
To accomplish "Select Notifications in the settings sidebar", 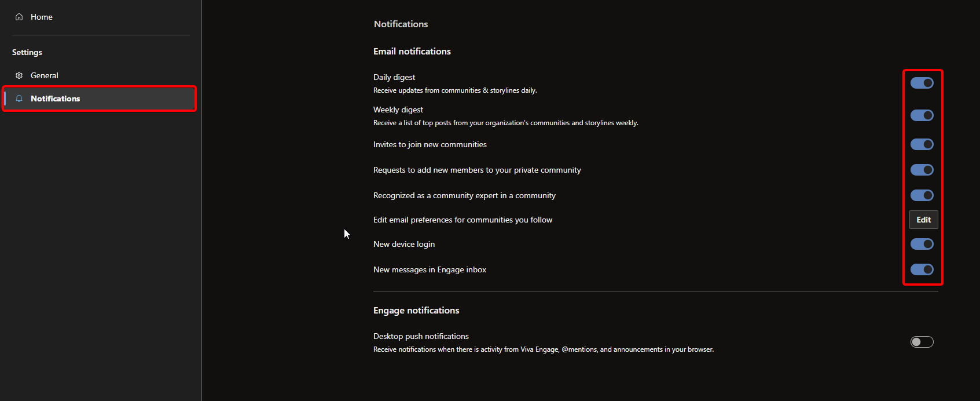I will (56, 99).
